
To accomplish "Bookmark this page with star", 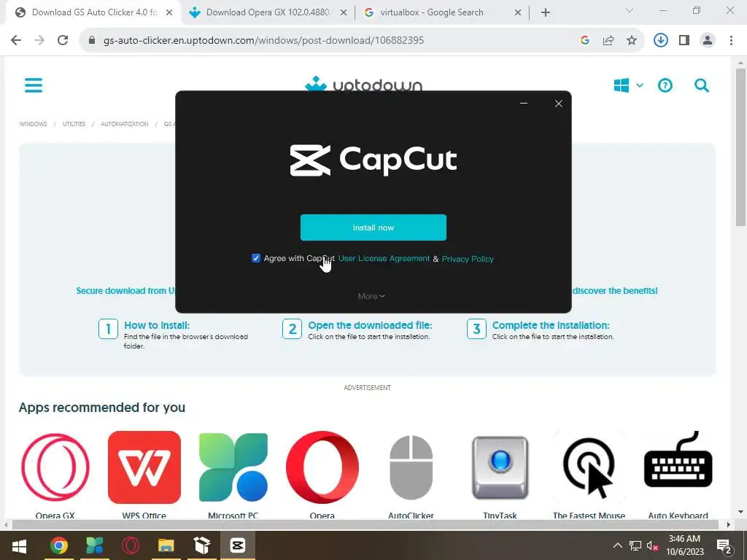I will click(x=632, y=41).
